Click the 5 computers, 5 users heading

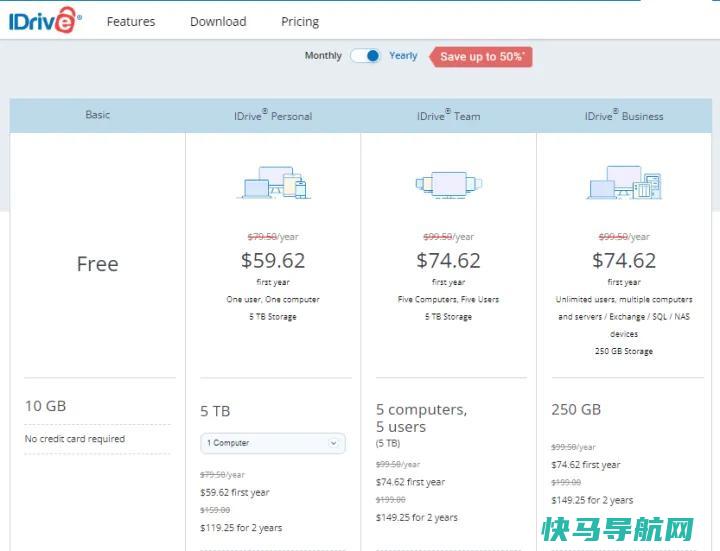coord(422,418)
